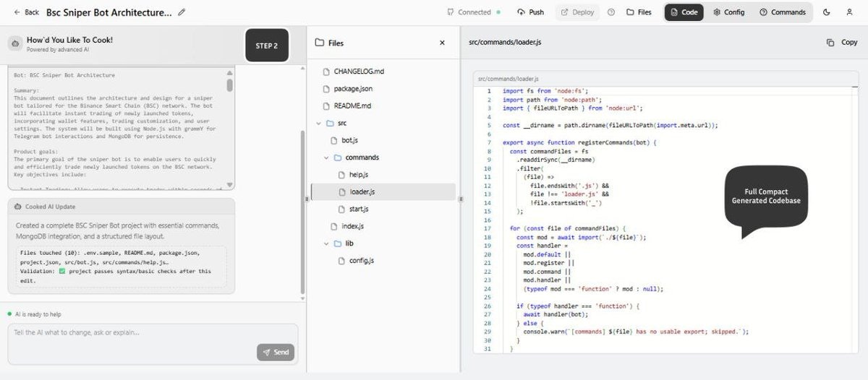Collapse the commands folder chevron

coord(326,157)
